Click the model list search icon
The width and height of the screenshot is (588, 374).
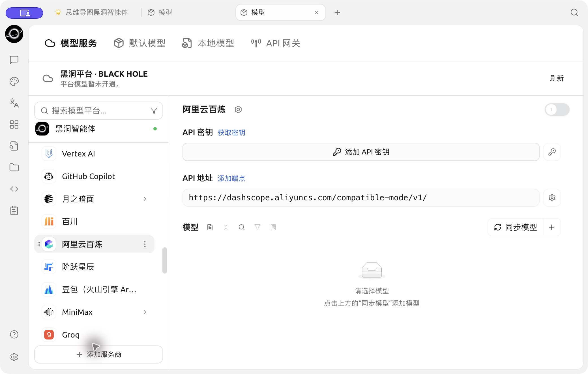click(x=242, y=227)
